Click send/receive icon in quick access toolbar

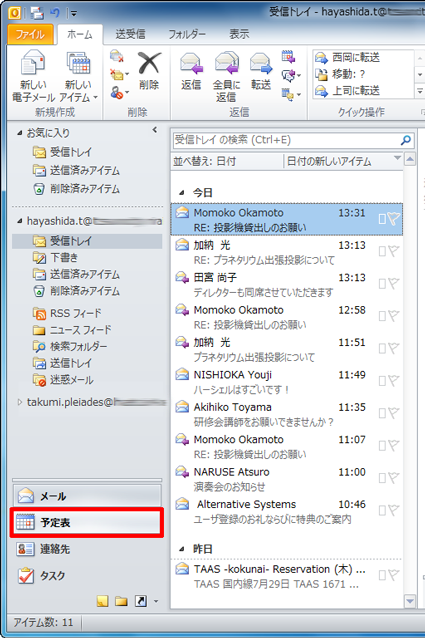(37, 13)
